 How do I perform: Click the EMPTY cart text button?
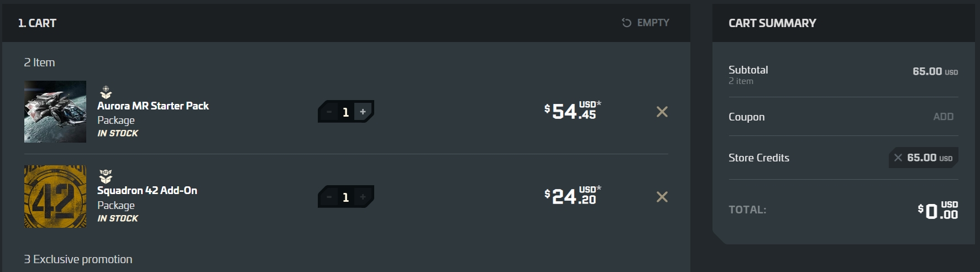click(x=653, y=23)
